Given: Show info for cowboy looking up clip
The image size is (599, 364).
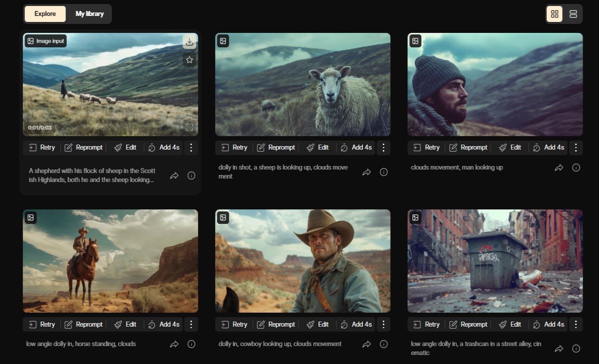Looking at the screenshot, I should tap(384, 344).
